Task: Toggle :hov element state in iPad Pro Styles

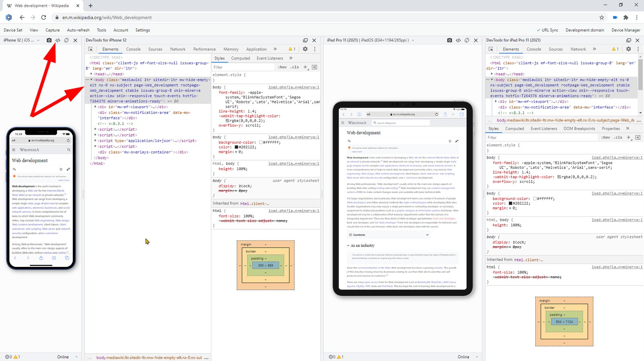Action: 606,137
